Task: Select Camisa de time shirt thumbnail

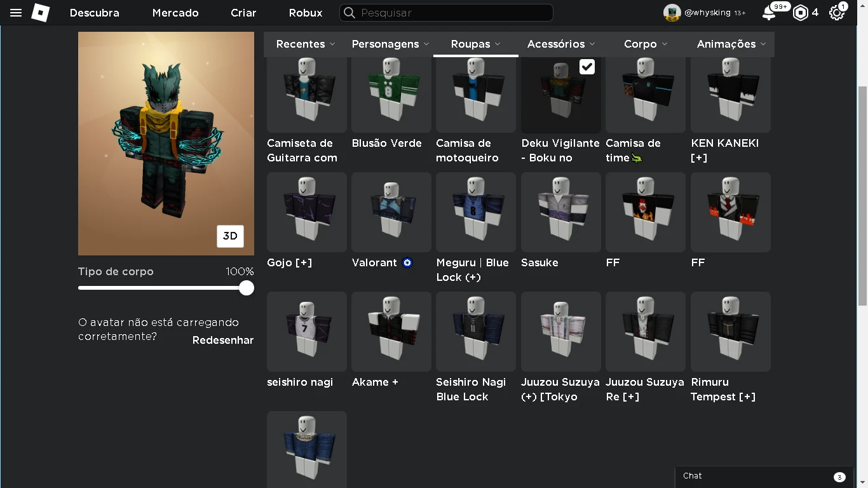Action: coord(646,93)
